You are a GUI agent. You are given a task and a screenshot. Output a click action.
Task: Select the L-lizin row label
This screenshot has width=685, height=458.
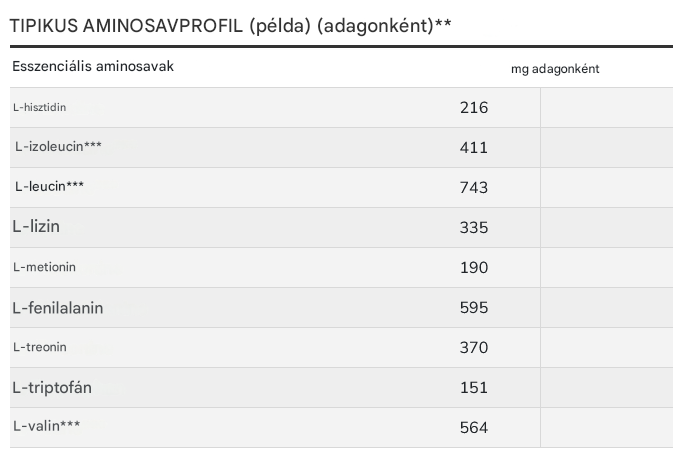36,227
